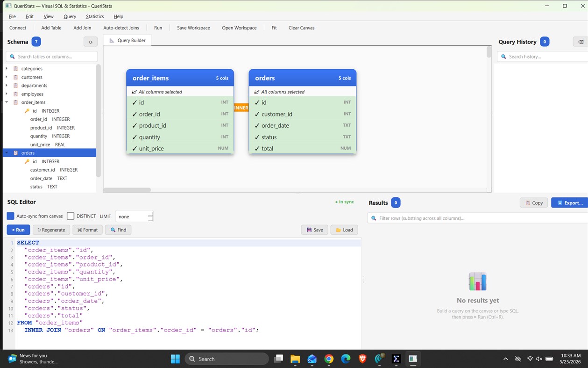Screen dimensions: 588x368
Task: Open the Statistics menu
Action: click(x=95, y=16)
